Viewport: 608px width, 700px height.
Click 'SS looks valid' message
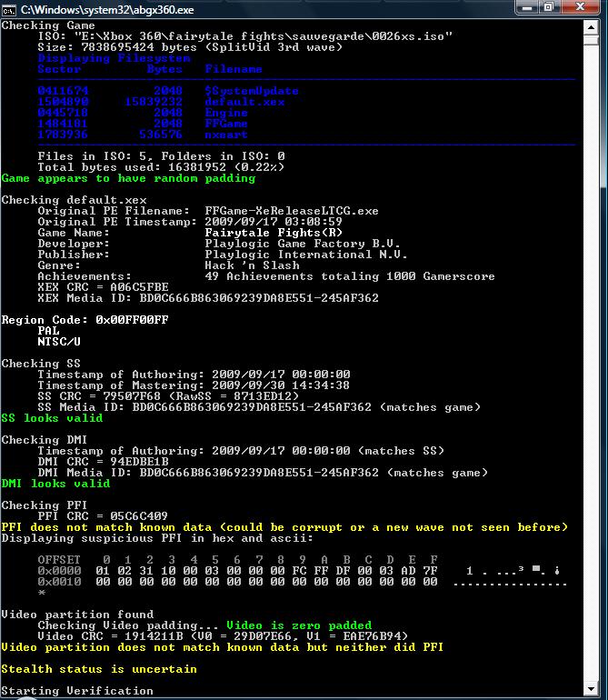point(52,418)
